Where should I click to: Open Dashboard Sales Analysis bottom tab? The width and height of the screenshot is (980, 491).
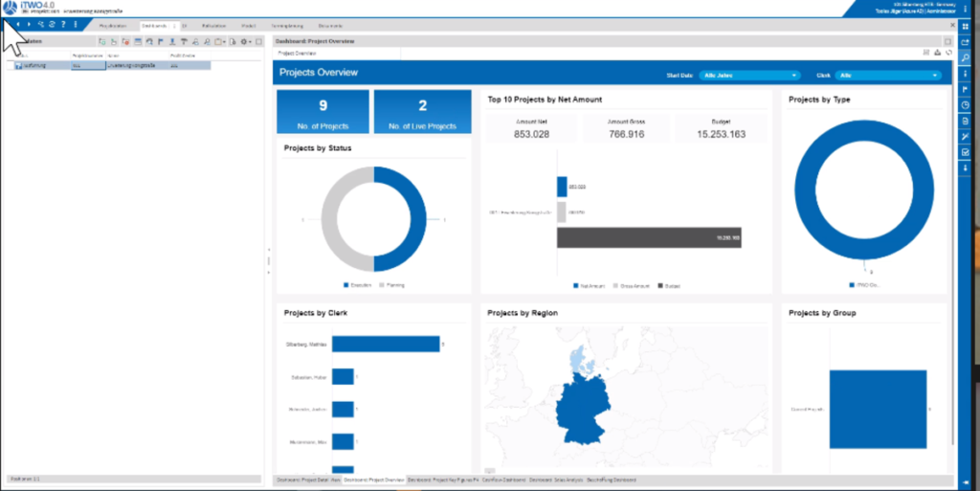[x=556, y=480]
